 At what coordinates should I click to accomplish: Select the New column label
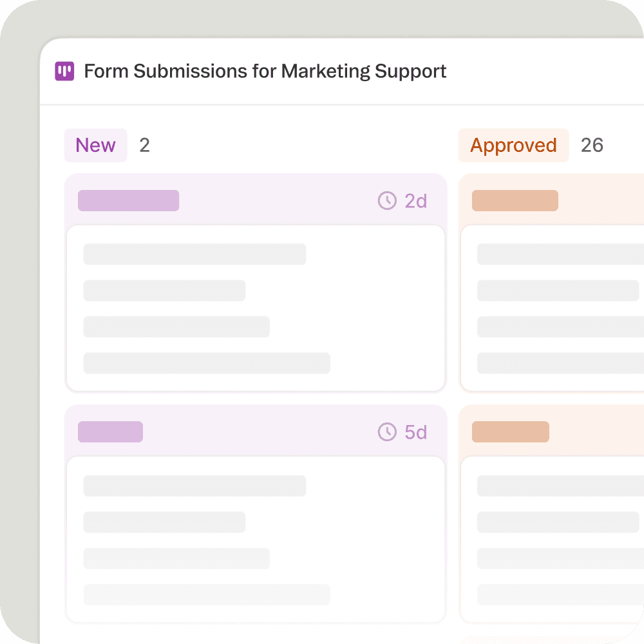point(95,146)
